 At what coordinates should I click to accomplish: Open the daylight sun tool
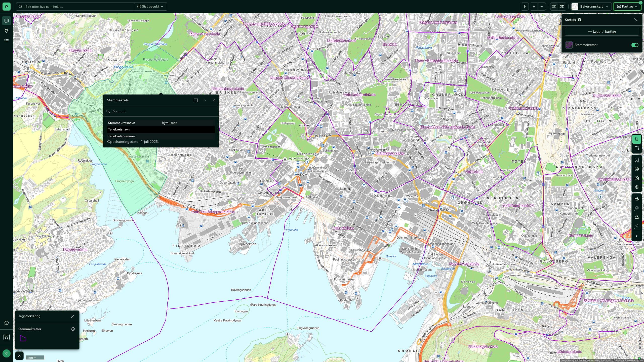click(x=636, y=208)
